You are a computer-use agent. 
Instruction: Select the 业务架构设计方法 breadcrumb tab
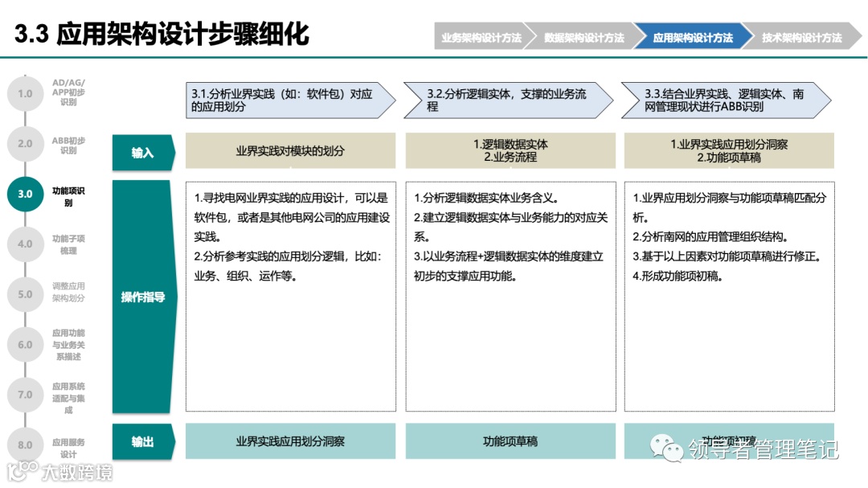(x=481, y=37)
